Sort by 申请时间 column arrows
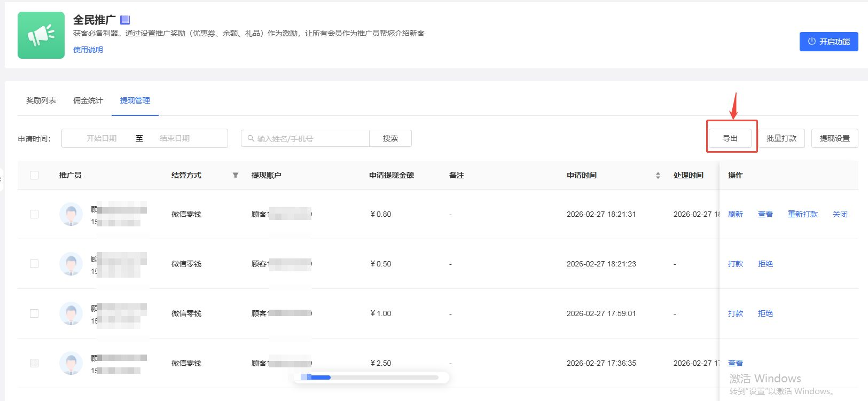The image size is (868, 401). click(x=658, y=175)
